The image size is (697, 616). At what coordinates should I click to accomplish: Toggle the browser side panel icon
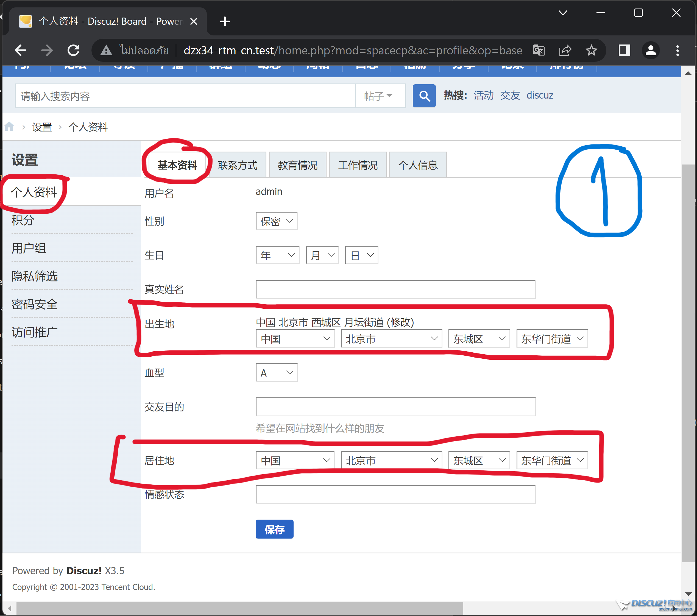(x=624, y=51)
